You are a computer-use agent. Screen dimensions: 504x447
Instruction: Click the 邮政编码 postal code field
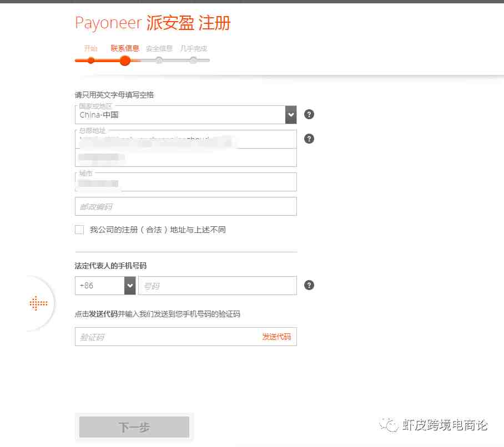pyautogui.click(x=185, y=206)
